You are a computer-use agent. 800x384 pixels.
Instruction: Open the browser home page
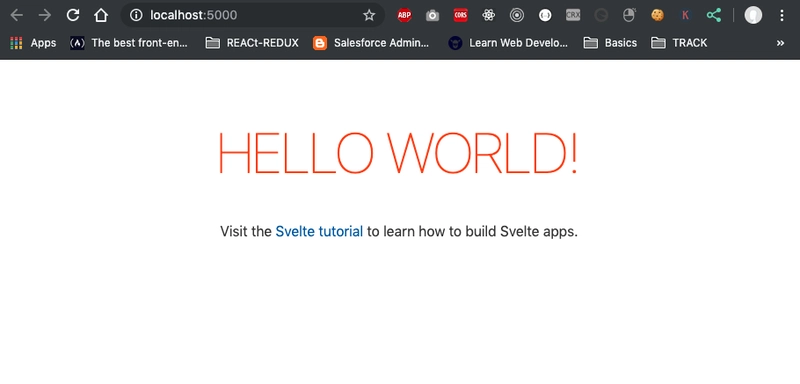click(x=101, y=15)
